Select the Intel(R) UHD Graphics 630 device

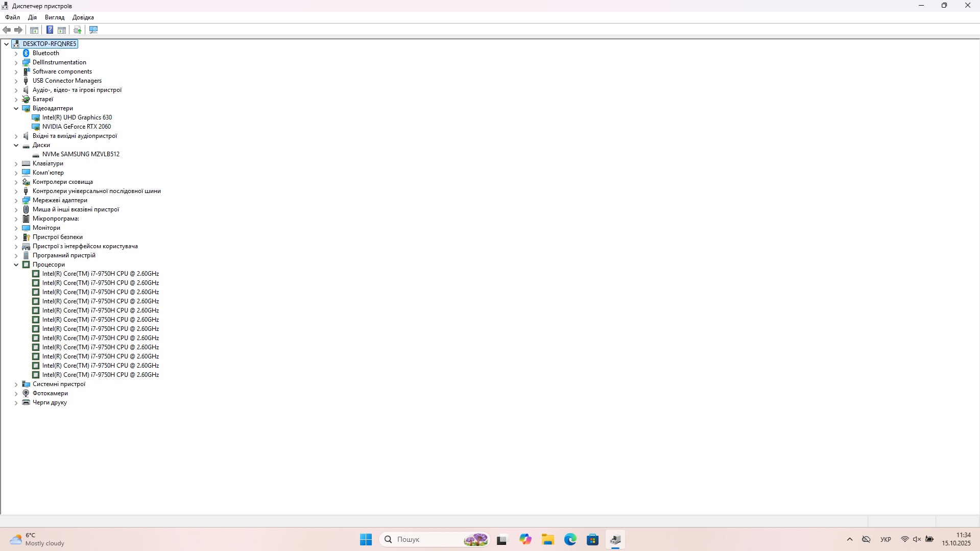[77, 117]
